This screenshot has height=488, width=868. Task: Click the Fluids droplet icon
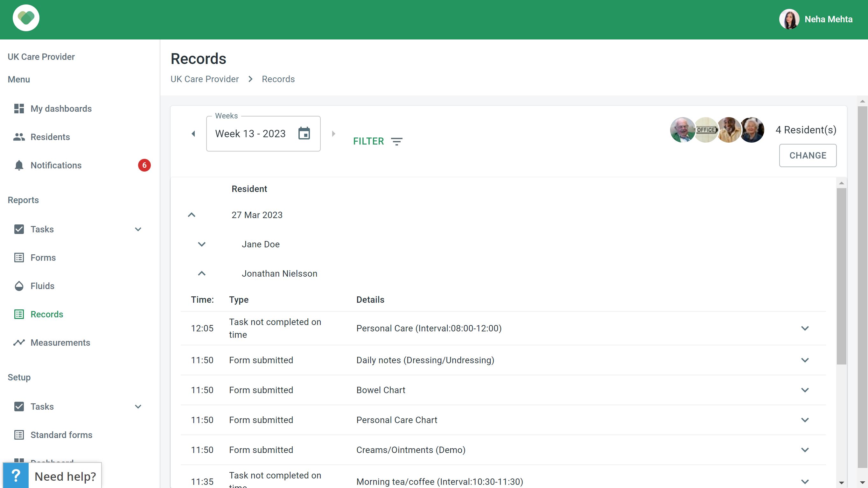coord(19,286)
